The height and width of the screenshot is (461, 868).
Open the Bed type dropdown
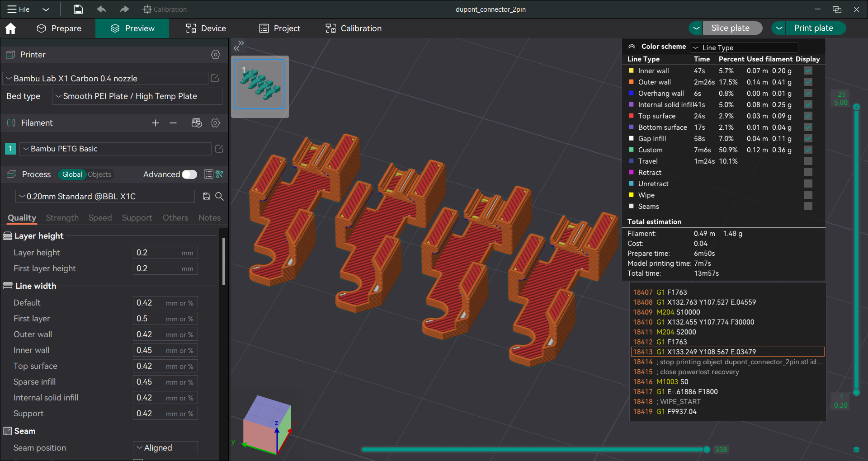pos(137,96)
